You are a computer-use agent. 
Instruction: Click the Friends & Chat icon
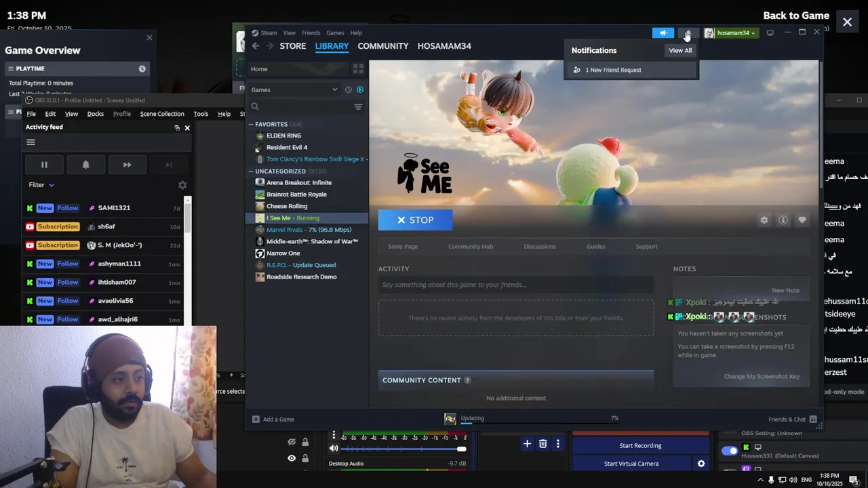click(x=813, y=419)
